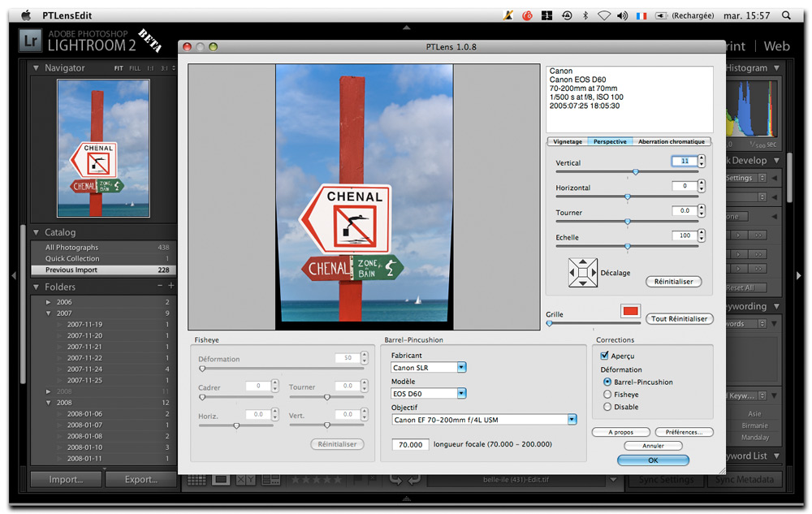
Task: Click the Décalage left arrow
Action: 572,272
